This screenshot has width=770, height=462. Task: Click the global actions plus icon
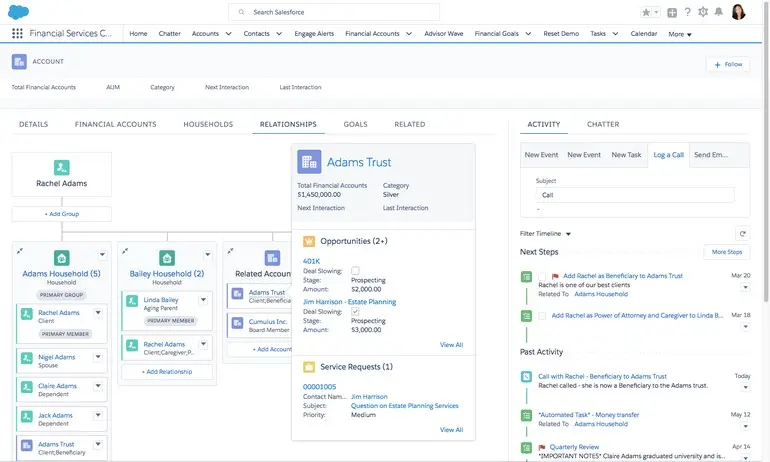[x=672, y=12]
